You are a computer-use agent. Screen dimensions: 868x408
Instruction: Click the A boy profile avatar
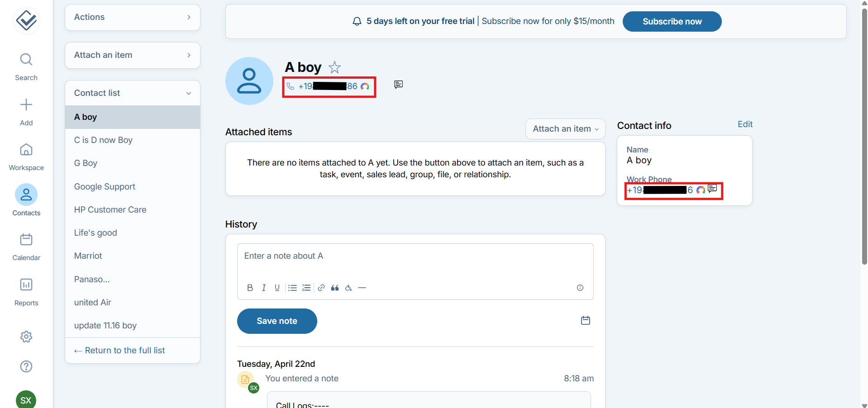(x=249, y=81)
